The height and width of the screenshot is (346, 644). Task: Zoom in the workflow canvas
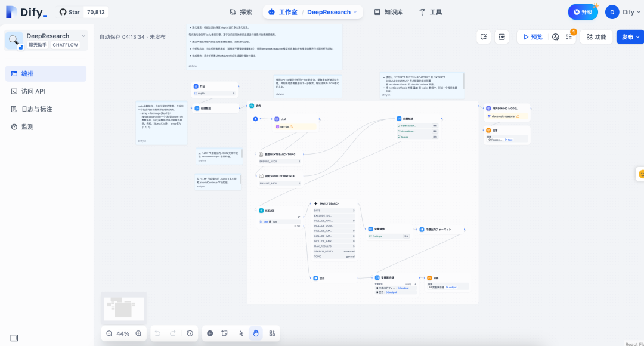(x=139, y=333)
